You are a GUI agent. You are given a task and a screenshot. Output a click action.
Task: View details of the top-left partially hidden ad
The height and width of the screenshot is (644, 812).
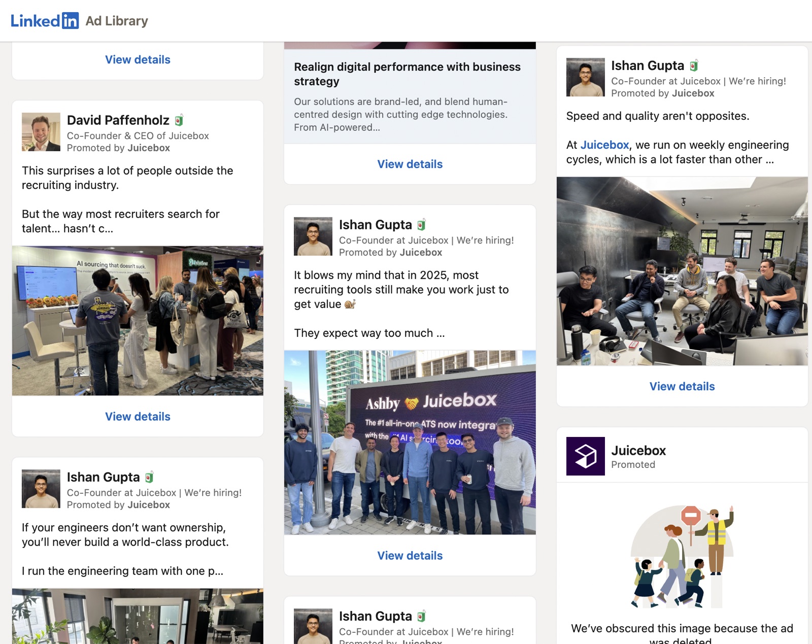pos(138,60)
